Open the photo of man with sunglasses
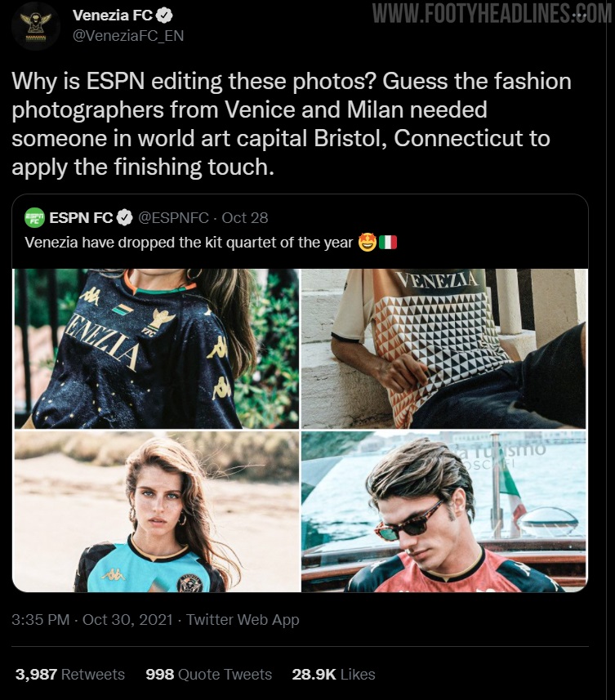615x700 pixels. click(x=444, y=511)
